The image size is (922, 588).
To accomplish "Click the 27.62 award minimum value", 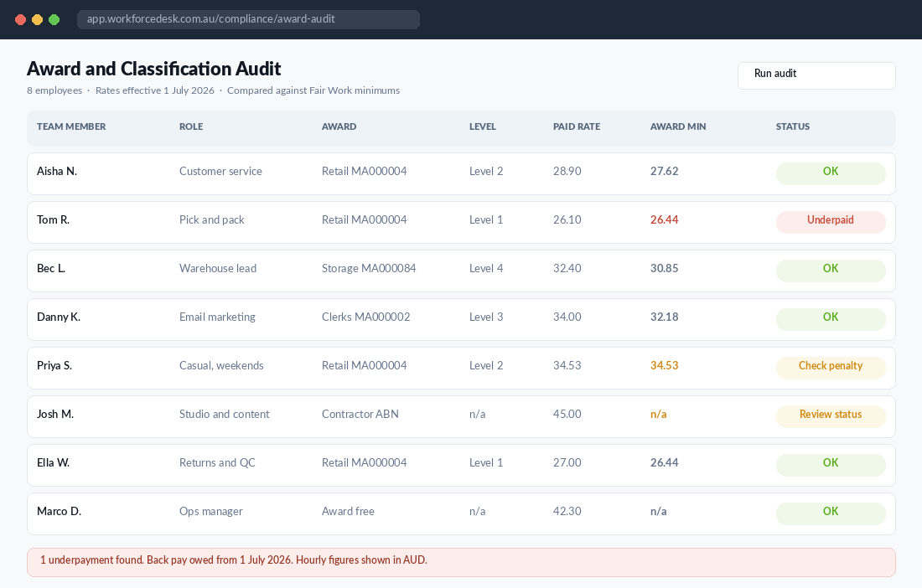I will (x=664, y=172).
